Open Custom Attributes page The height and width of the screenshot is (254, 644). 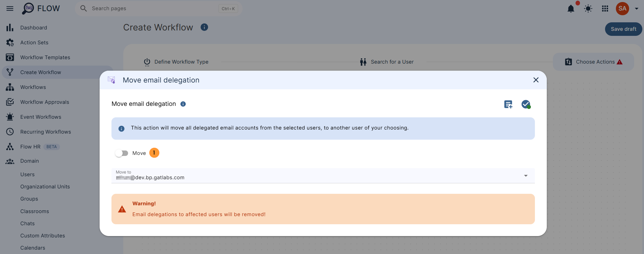(x=43, y=236)
